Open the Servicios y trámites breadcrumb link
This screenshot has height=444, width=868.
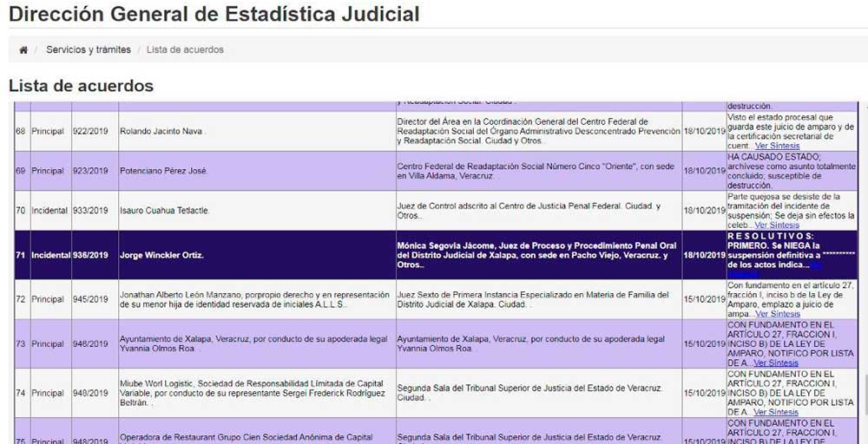[89, 50]
